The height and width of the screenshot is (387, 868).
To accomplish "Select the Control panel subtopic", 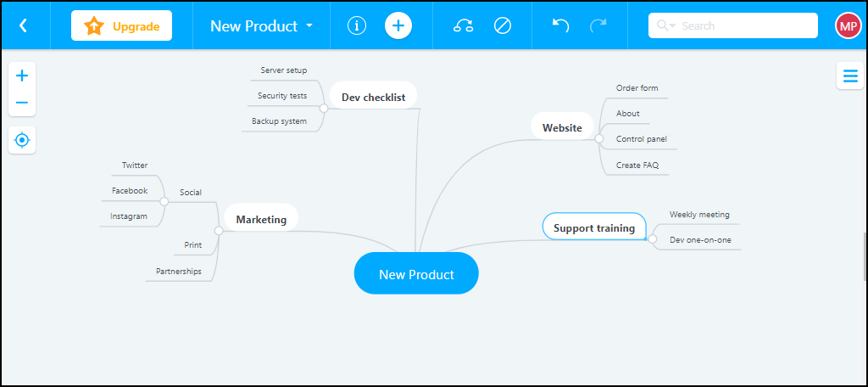I will coord(642,139).
